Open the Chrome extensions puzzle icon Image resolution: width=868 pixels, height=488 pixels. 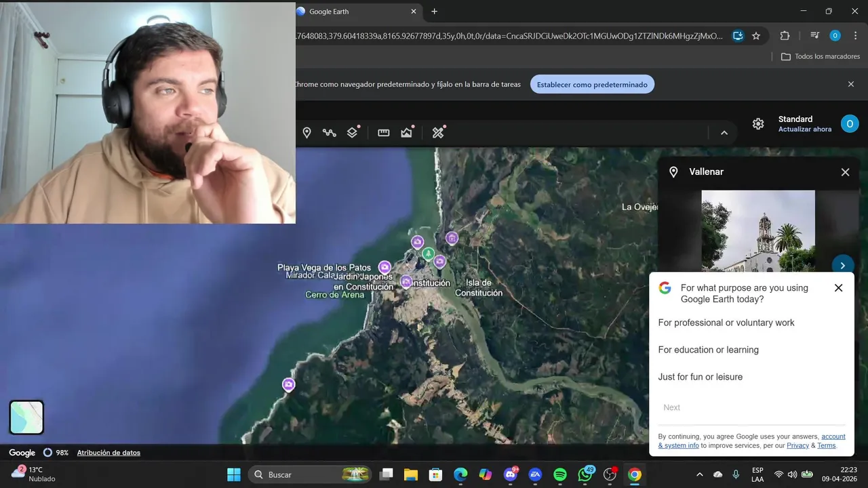pyautogui.click(x=785, y=36)
